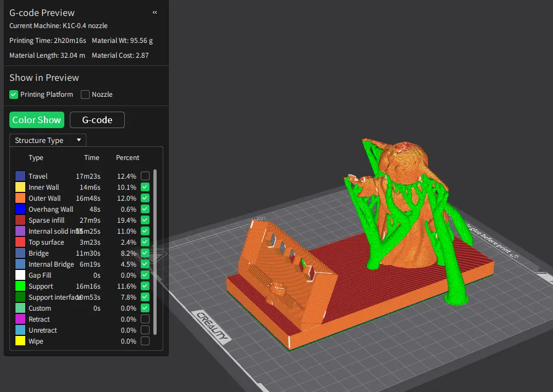This screenshot has width=553, height=392.
Task: Uncheck the Top surface checkbox
Action: [145, 242]
